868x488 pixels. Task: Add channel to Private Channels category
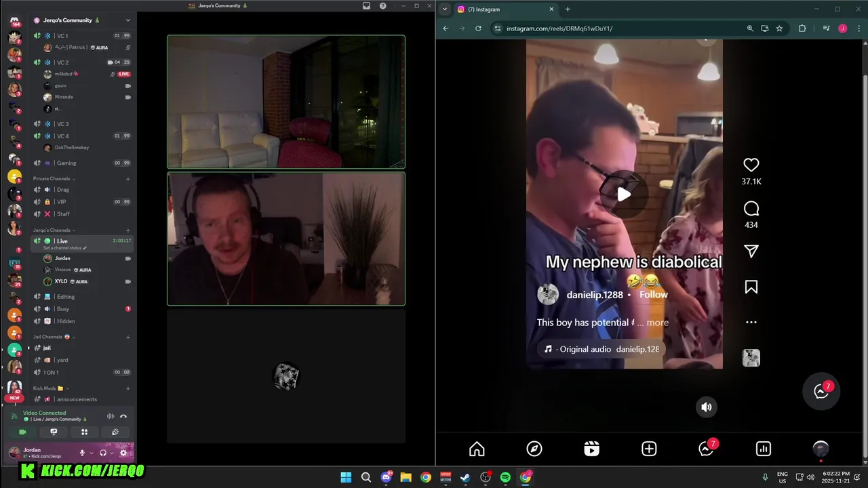[127, 179]
